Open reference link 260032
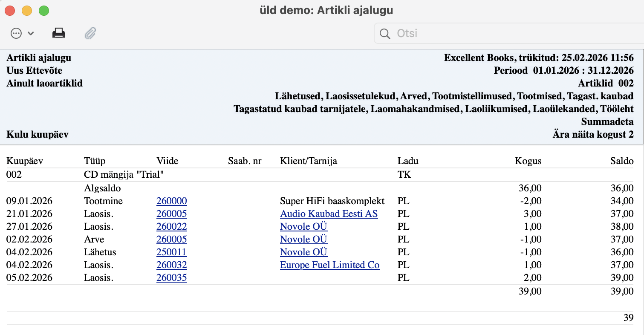Viewport: 644px width, 335px height. click(x=171, y=265)
